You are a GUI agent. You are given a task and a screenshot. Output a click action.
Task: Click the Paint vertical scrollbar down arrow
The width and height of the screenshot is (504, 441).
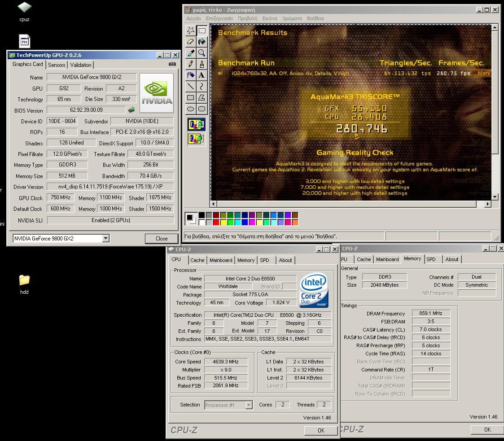(495, 197)
